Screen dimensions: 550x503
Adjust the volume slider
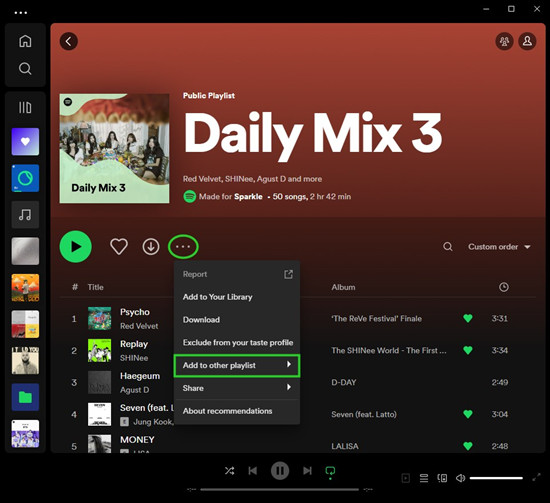click(x=496, y=478)
